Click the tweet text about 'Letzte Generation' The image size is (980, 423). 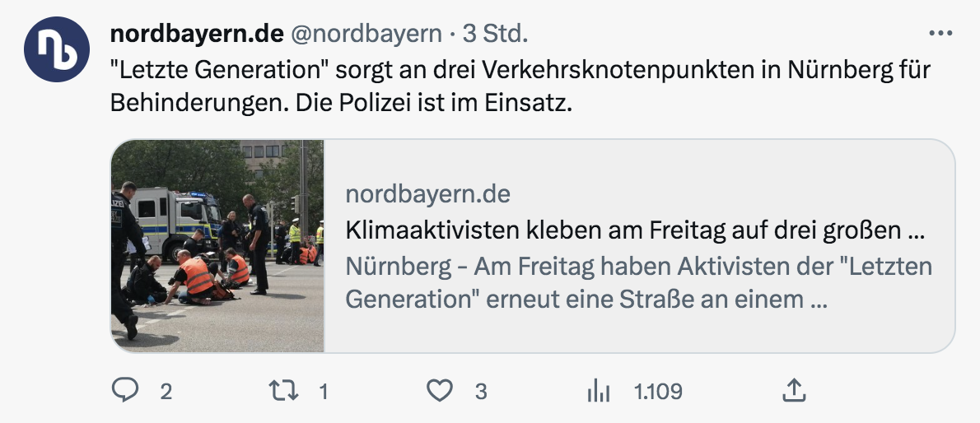click(x=519, y=69)
